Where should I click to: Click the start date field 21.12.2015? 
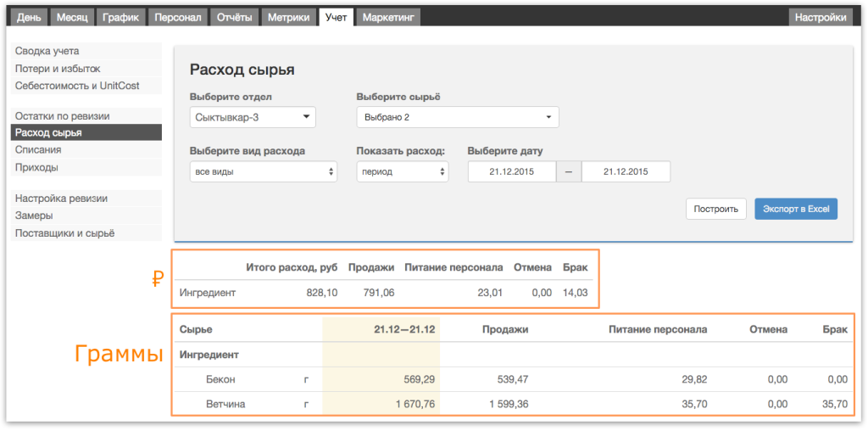511,171
